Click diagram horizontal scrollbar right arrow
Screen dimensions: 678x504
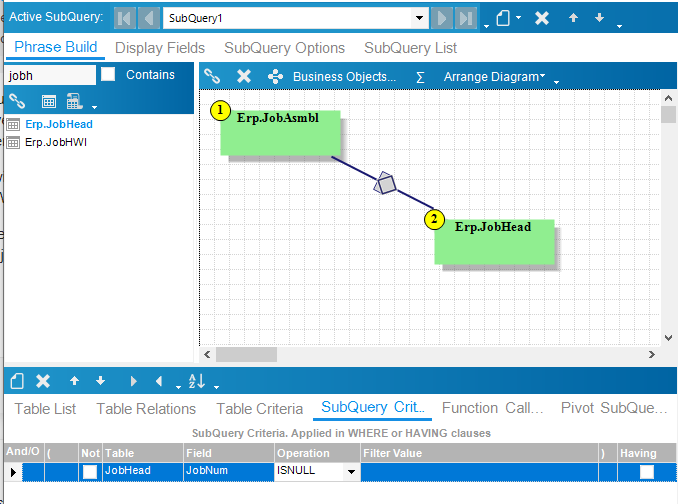tap(652, 354)
